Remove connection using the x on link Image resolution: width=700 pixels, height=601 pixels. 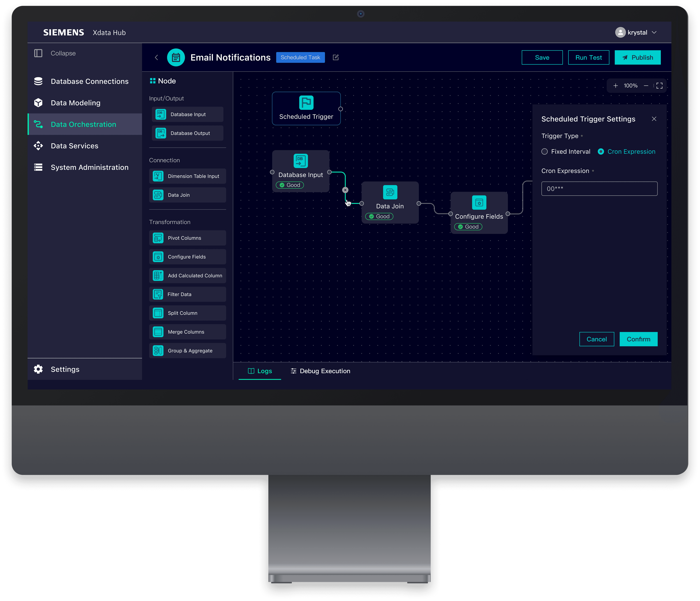click(x=345, y=190)
